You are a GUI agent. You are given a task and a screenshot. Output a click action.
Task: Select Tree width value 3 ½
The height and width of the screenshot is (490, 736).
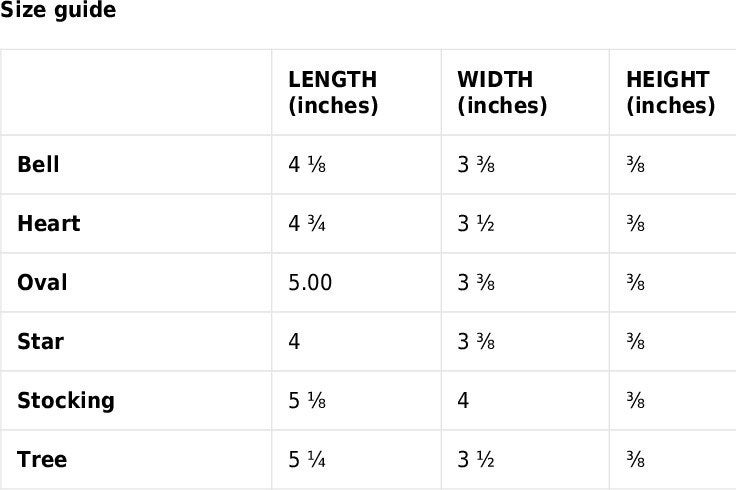click(x=476, y=459)
